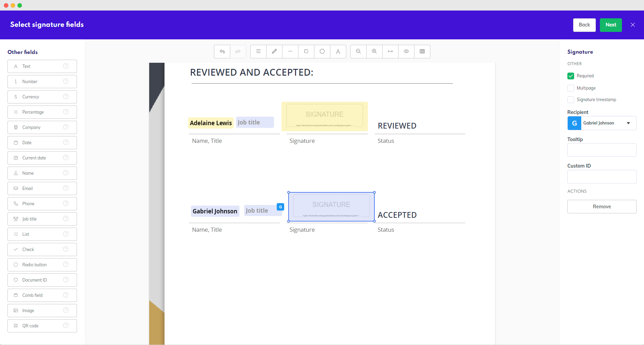
Task: Toggle the grid view icon
Action: [x=422, y=52]
